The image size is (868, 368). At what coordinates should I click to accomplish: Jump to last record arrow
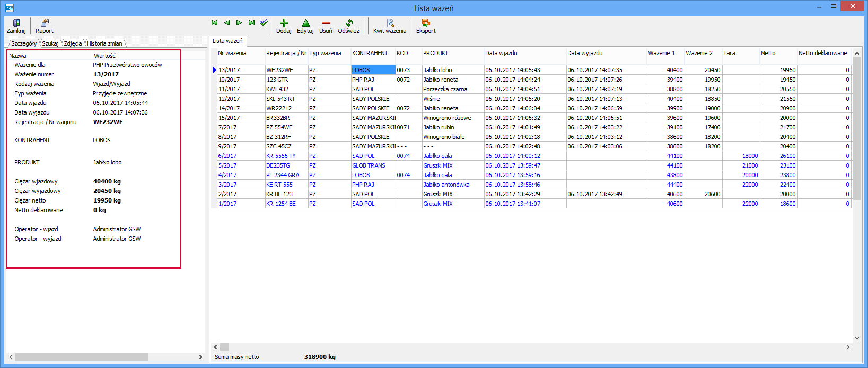[x=251, y=23]
